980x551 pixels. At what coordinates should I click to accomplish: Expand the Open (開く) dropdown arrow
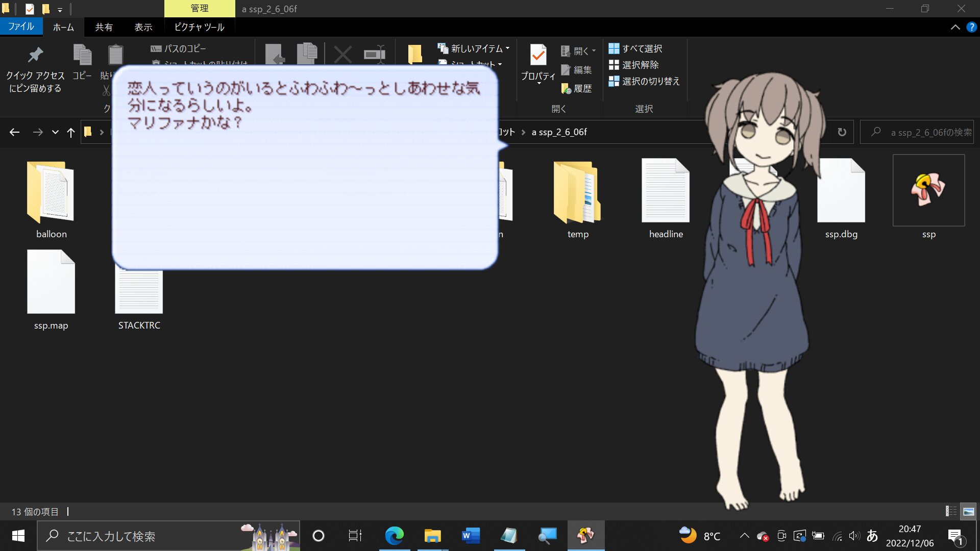594,51
